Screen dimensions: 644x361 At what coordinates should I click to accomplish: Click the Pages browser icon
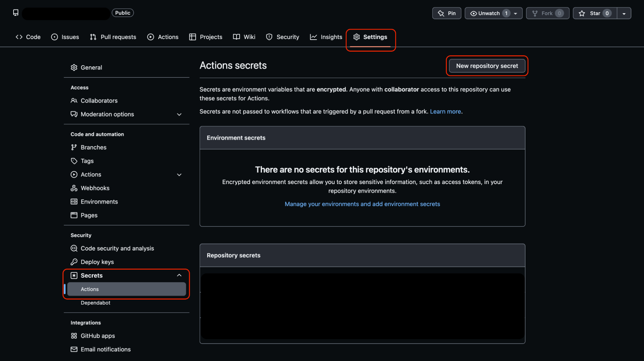pos(74,215)
